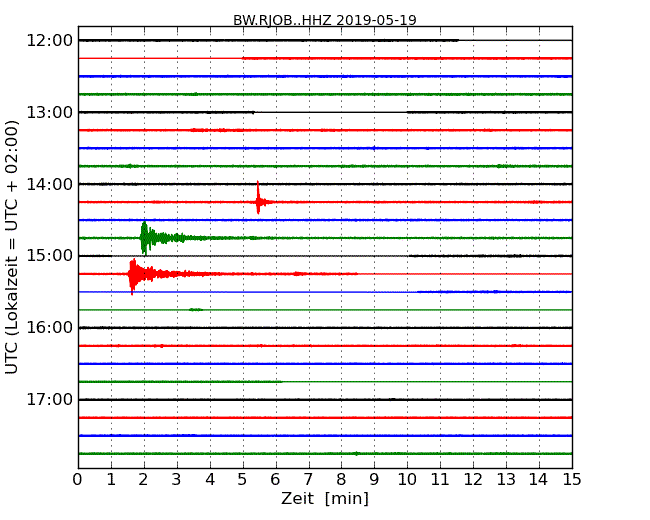This screenshot has width=650, height=520.
Task: Click the x-axis tick label 12
Action: click(473, 479)
